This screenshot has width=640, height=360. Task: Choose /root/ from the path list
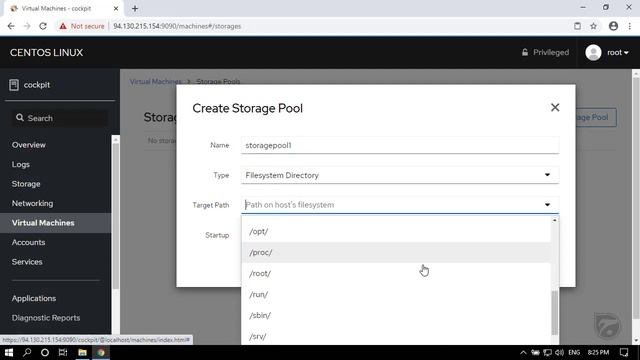point(396,273)
